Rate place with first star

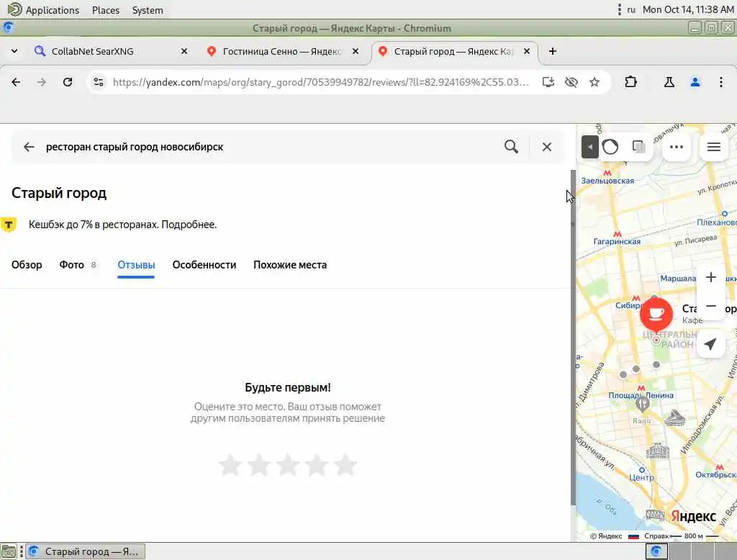point(230,465)
